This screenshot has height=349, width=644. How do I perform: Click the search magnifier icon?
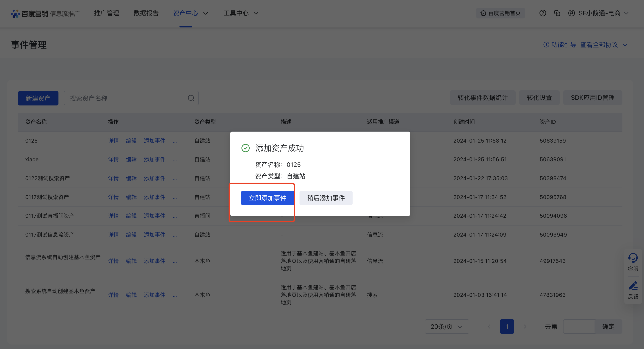coord(191,98)
